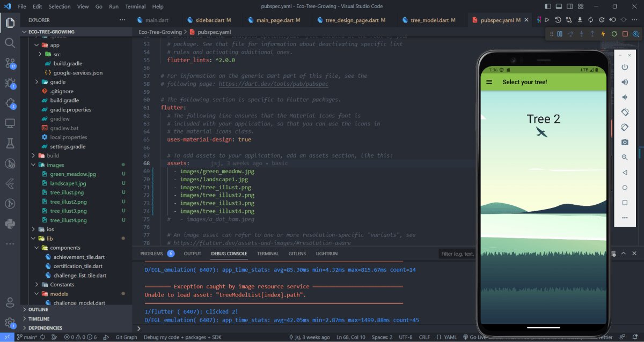Open hamburger menu in phone app
Screen dimensions: 644x342
pos(489,82)
